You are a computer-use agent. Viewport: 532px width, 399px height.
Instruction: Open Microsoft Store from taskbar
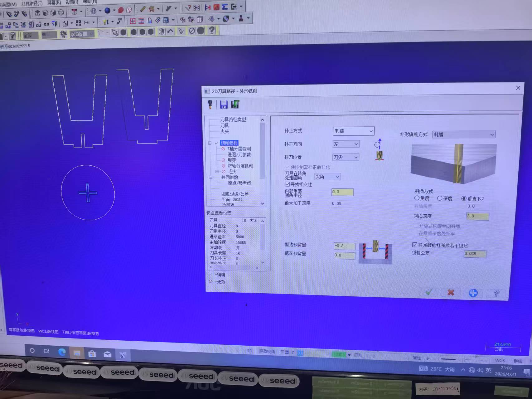[92, 353]
